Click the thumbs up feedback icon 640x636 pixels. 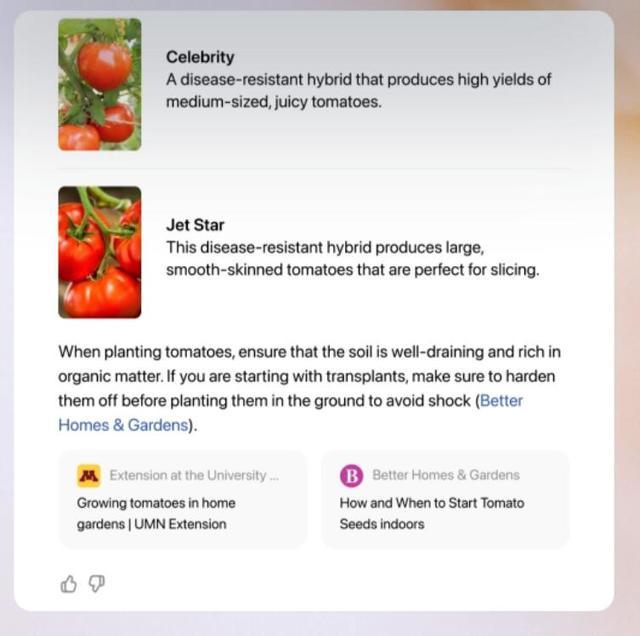coord(69,584)
